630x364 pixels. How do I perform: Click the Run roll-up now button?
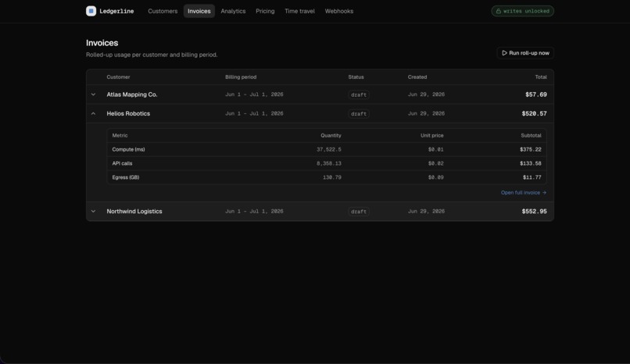[525, 53]
